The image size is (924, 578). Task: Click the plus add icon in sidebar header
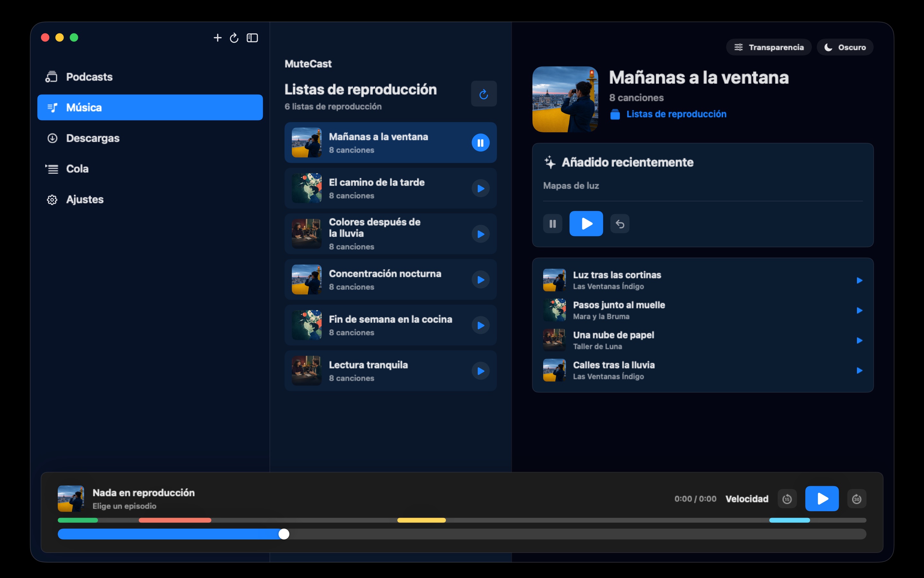[x=217, y=38]
